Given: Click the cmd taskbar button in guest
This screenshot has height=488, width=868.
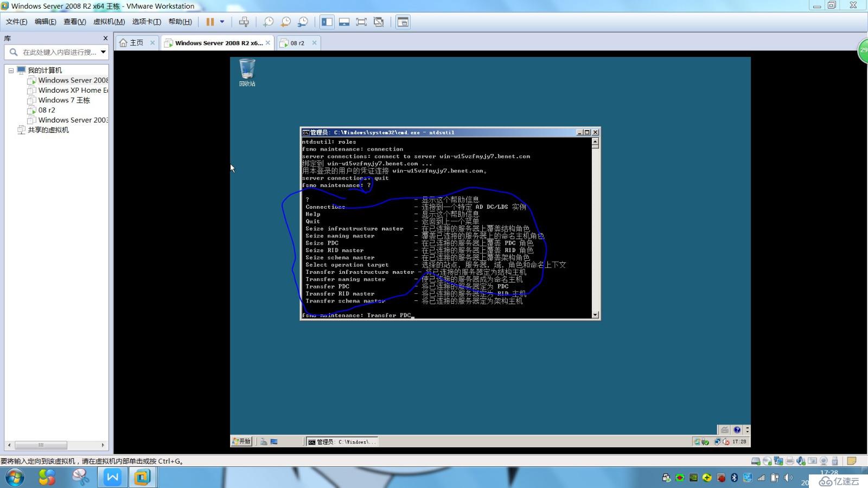Looking at the screenshot, I should (342, 442).
